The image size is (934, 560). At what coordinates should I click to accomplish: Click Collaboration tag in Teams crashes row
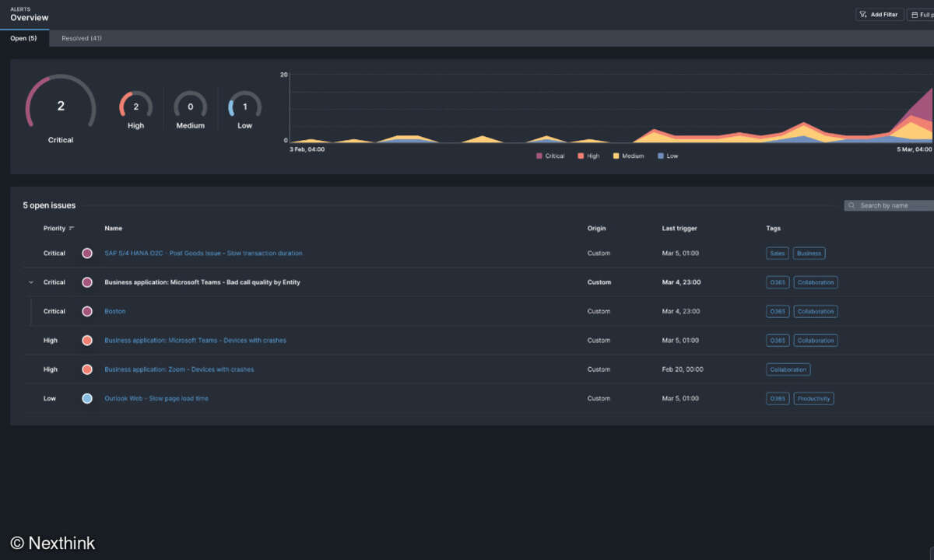click(x=816, y=341)
